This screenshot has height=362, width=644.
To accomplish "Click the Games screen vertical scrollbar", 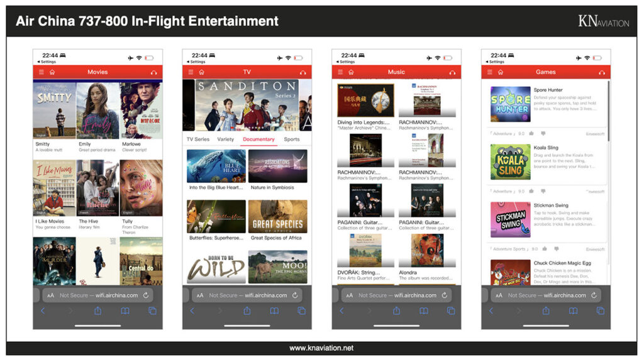I will click(x=608, y=112).
